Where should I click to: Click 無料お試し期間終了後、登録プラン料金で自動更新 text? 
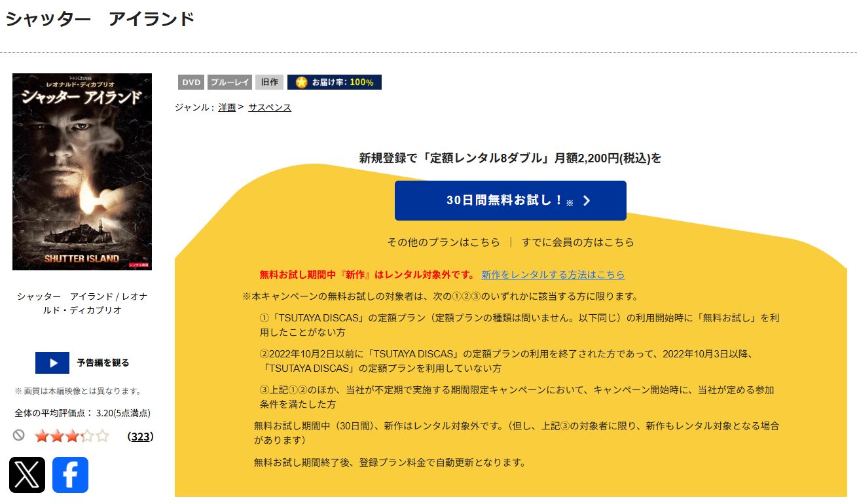390,463
